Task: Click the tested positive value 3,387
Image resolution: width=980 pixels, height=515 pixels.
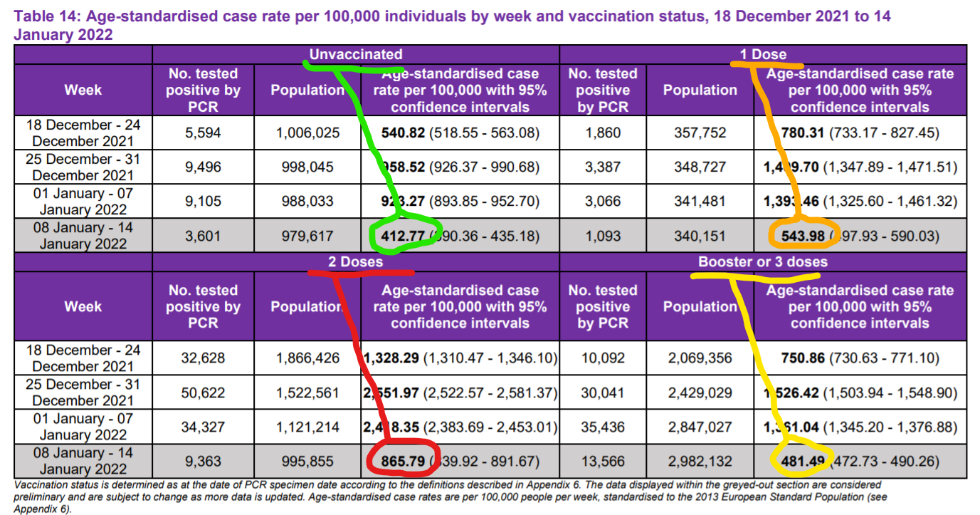Action: [603, 167]
